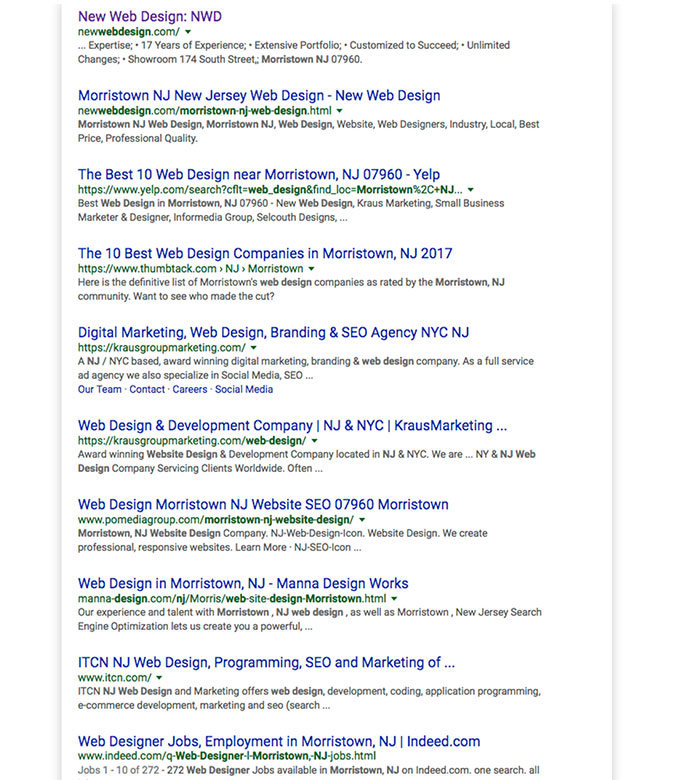Viewport: 680px width, 780px height.
Task: Open Web Designer Jobs Indeed.com result
Action: (279, 742)
